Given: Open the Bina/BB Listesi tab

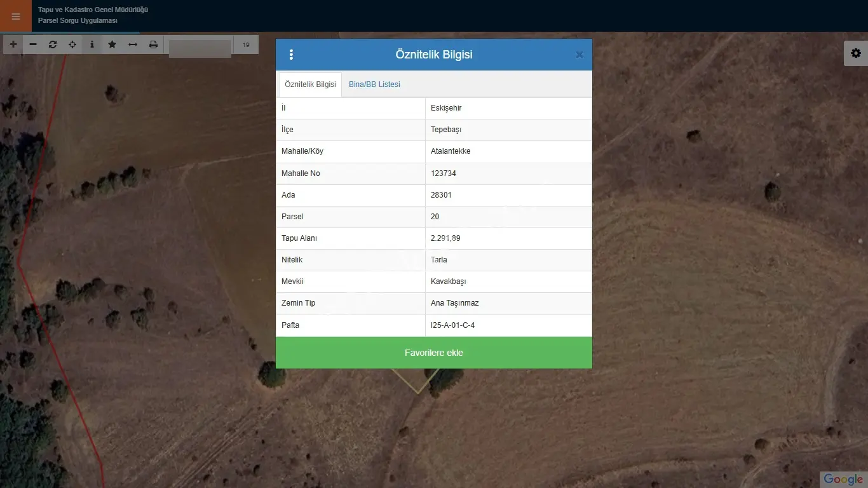Looking at the screenshot, I should point(374,85).
